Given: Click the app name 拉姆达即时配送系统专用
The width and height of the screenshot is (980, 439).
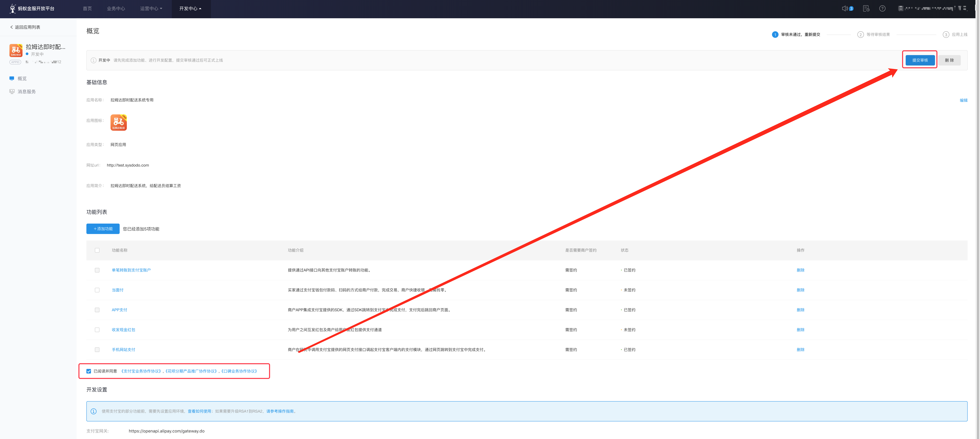Looking at the screenshot, I should click(132, 100).
